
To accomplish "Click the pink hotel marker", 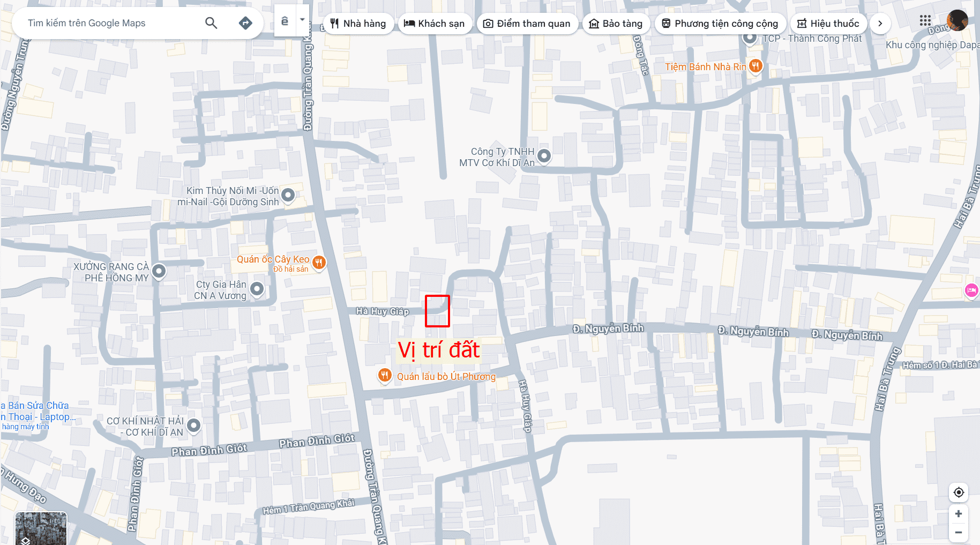I will click(x=971, y=290).
